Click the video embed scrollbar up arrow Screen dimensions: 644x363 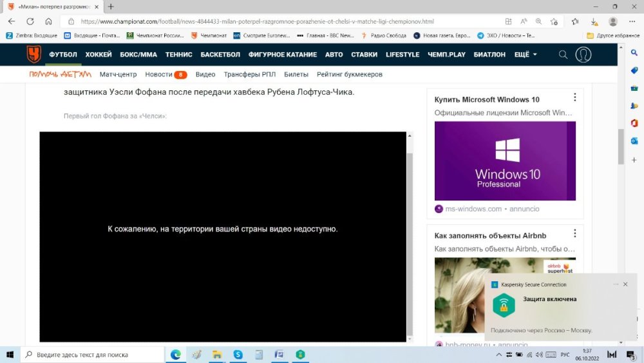pos(410,135)
